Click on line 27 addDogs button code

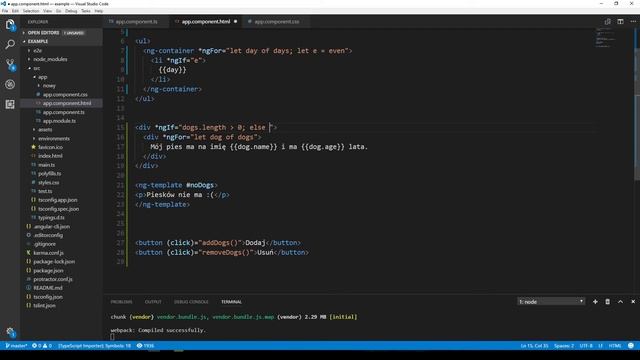(x=218, y=243)
